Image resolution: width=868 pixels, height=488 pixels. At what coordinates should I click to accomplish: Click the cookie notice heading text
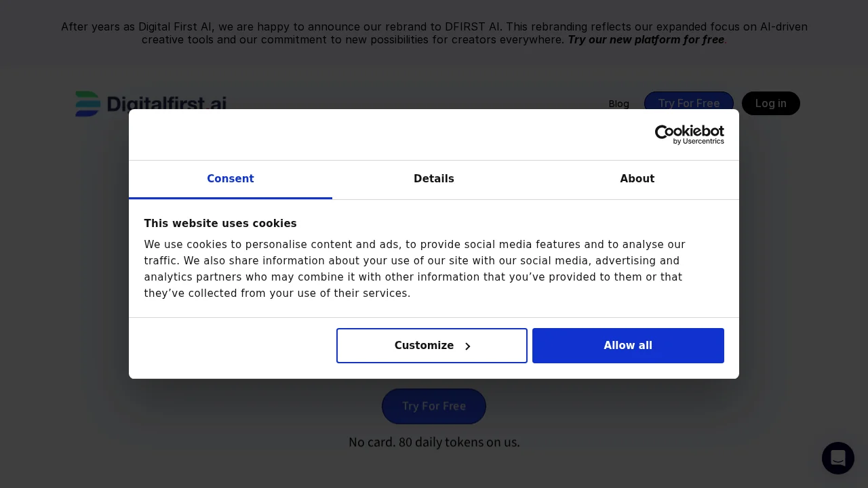tap(220, 224)
